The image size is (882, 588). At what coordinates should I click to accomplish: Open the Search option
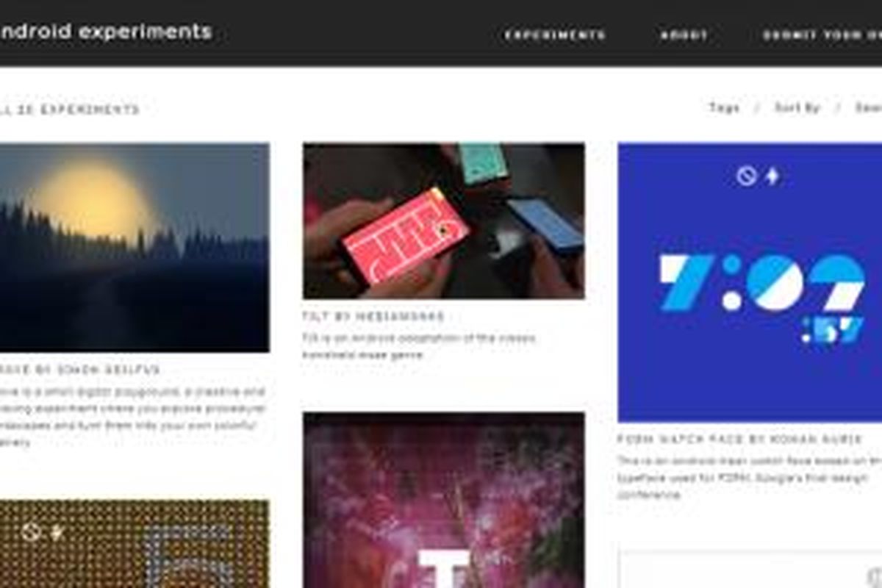pyautogui.click(x=868, y=107)
